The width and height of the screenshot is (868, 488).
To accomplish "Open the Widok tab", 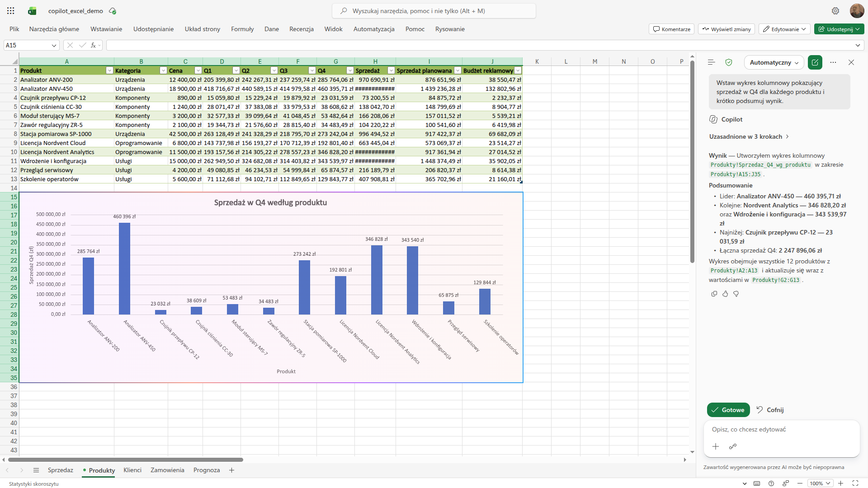I will (x=333, y=29).
